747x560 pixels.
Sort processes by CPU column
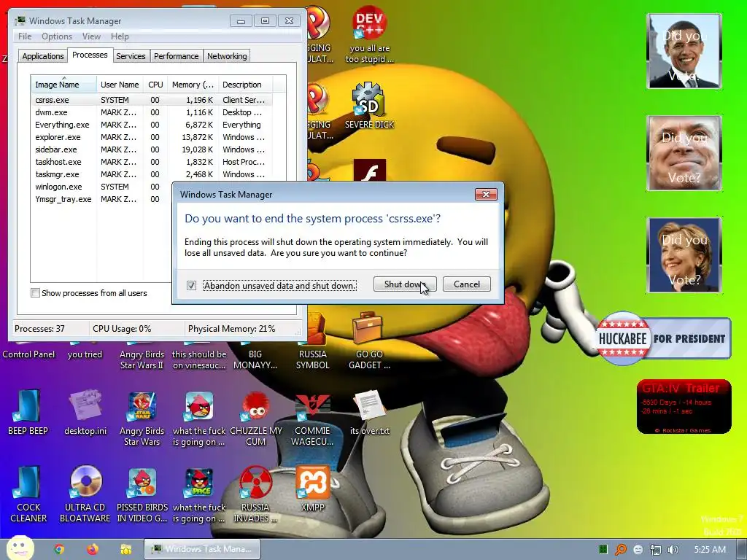[x=155, y=85]
